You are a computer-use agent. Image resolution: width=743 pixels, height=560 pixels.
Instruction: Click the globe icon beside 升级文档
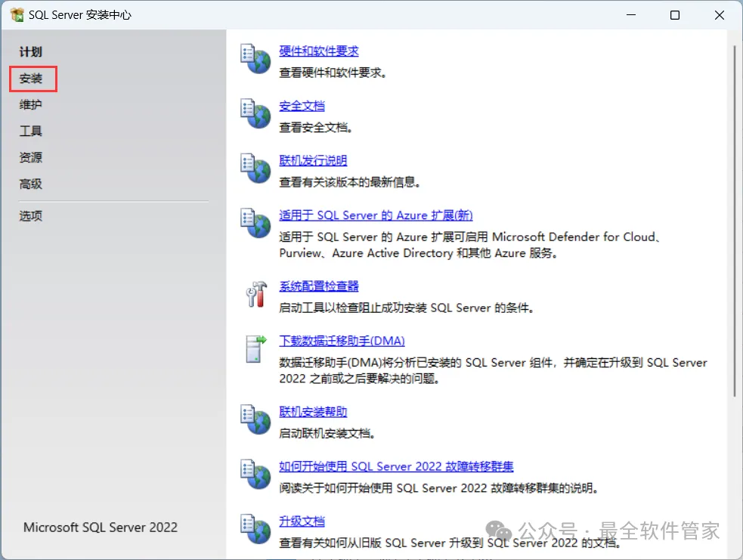[x=255, y=529]
